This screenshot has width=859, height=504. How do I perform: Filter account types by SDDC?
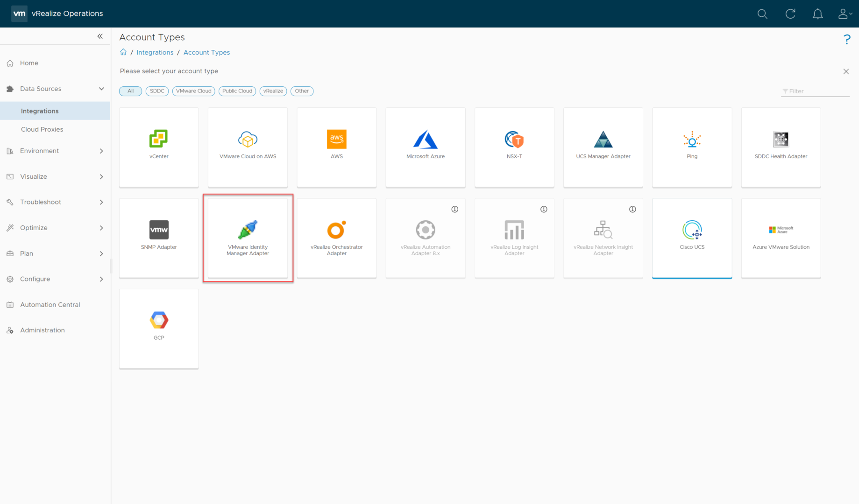pyautogui.click(x=157, y=91)
